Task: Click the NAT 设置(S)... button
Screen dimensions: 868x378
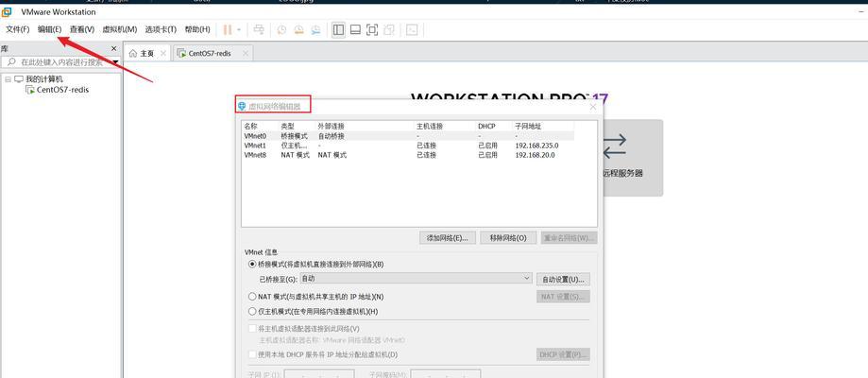Action: pyautogui.click(x=563, y=297)
